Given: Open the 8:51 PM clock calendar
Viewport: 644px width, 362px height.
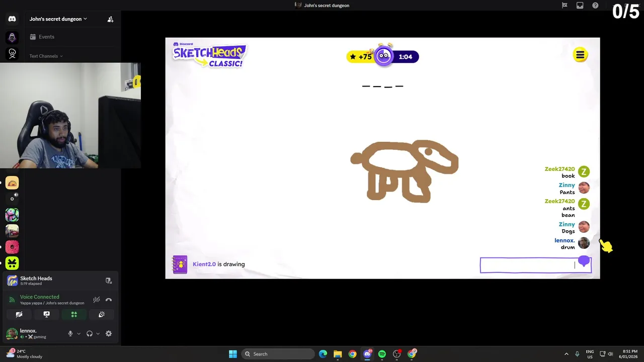Looking at the screenshot, I should 629,354.
